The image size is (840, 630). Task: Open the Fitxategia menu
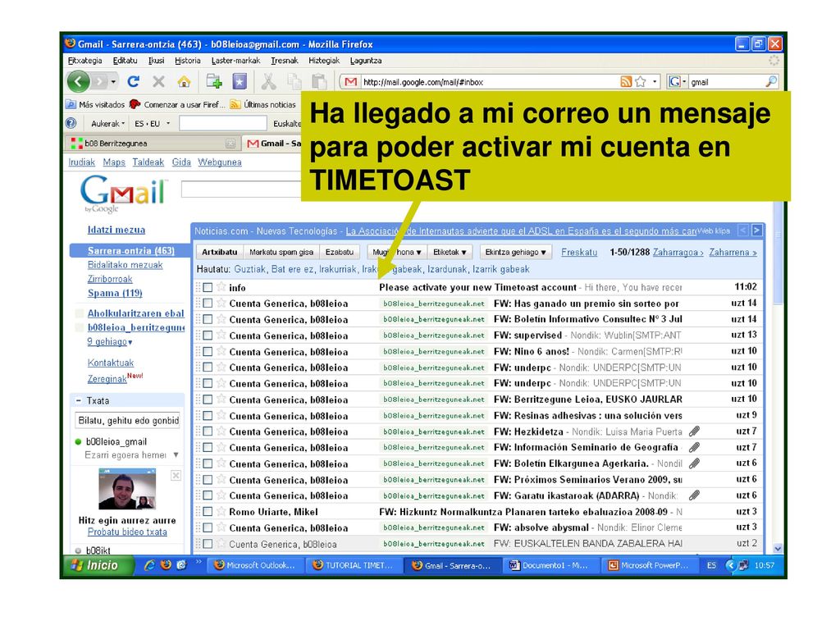(x=84, y=61)
